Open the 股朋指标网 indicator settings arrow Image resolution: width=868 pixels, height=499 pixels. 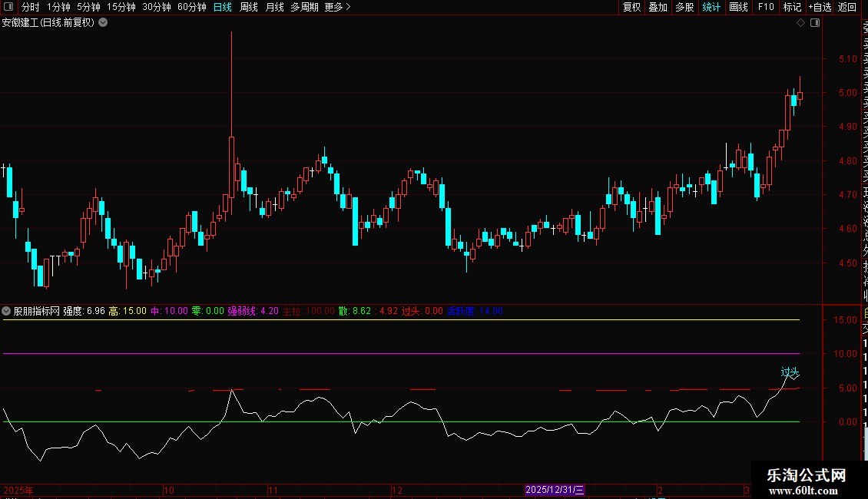click(6, 311)
